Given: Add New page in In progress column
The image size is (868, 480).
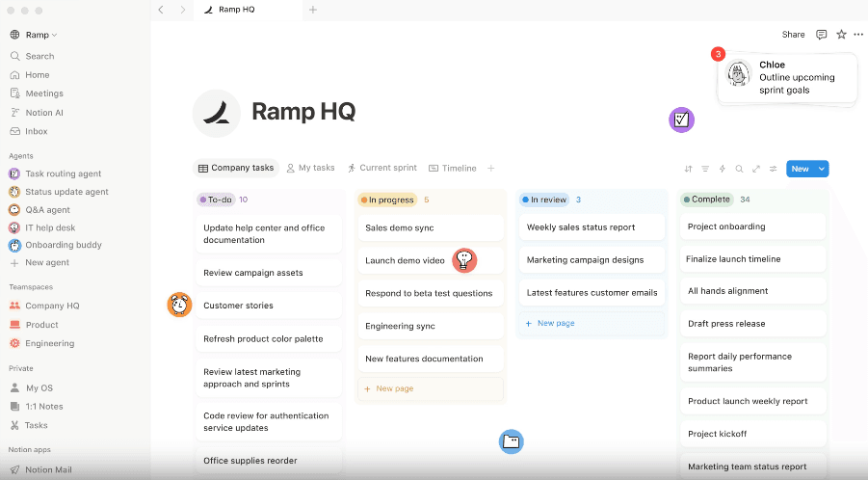Looking at the screenshot, I should pos(431,388).
